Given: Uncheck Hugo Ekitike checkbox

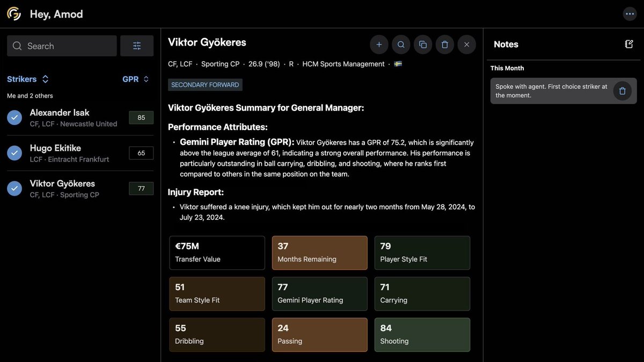Looking at the screenshot, I should point(15,153).
